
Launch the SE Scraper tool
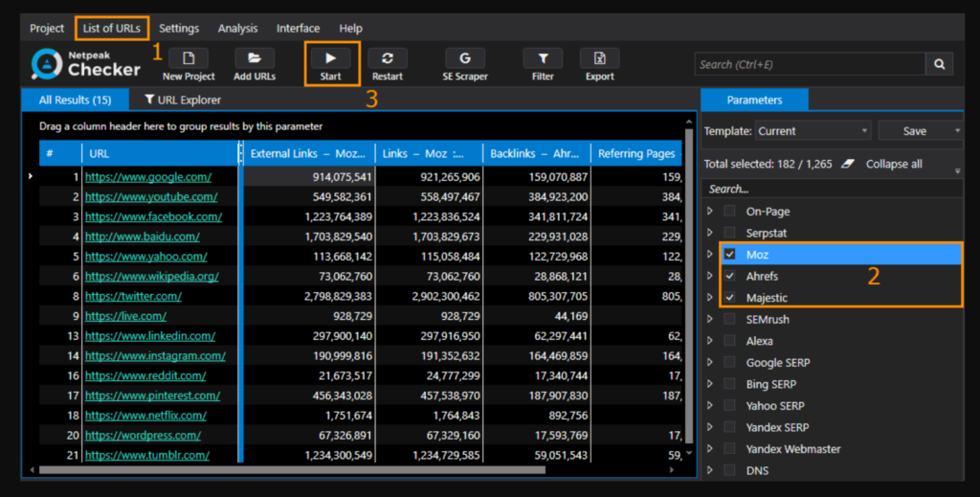[464, 59]
